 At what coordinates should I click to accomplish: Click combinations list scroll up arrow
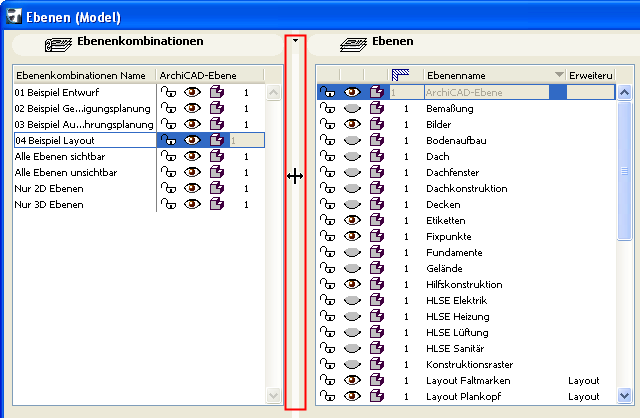[273, 93]
